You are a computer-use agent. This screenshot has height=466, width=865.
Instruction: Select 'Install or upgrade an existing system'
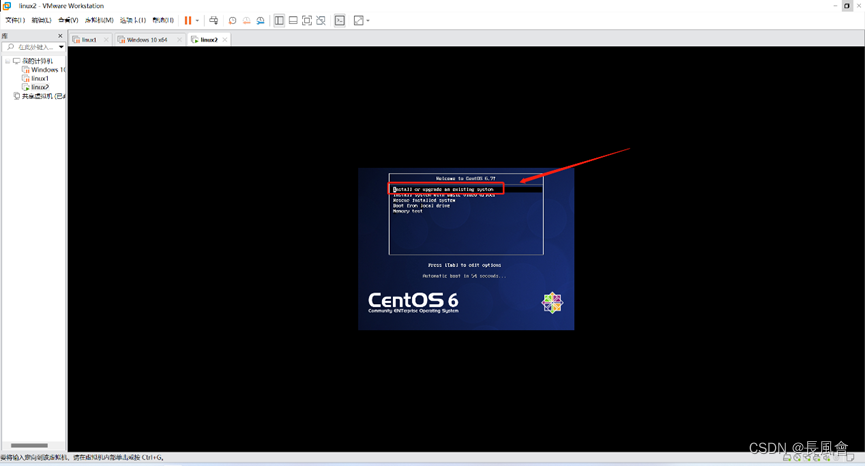[444, 189]
